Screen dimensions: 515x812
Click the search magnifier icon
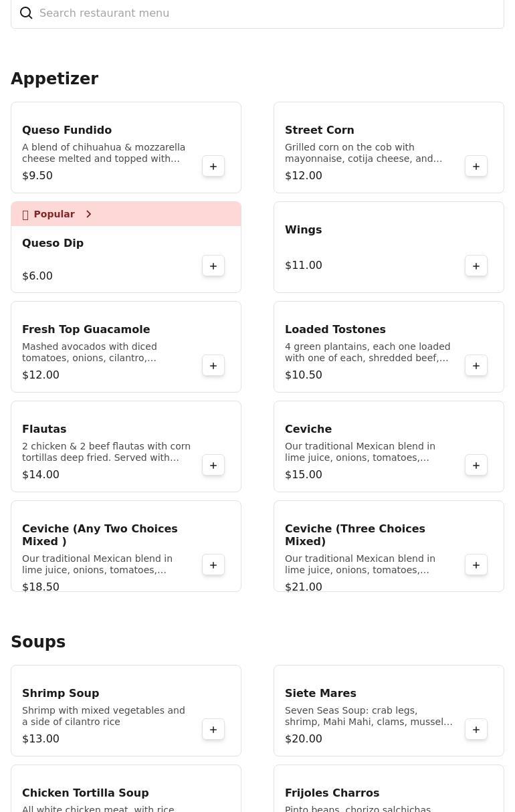(x=26, y=13)
